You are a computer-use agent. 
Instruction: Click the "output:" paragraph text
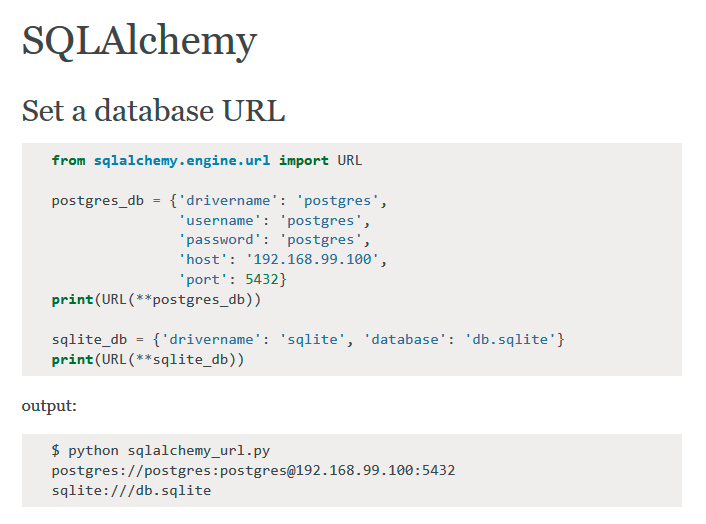tap(49, 406)
